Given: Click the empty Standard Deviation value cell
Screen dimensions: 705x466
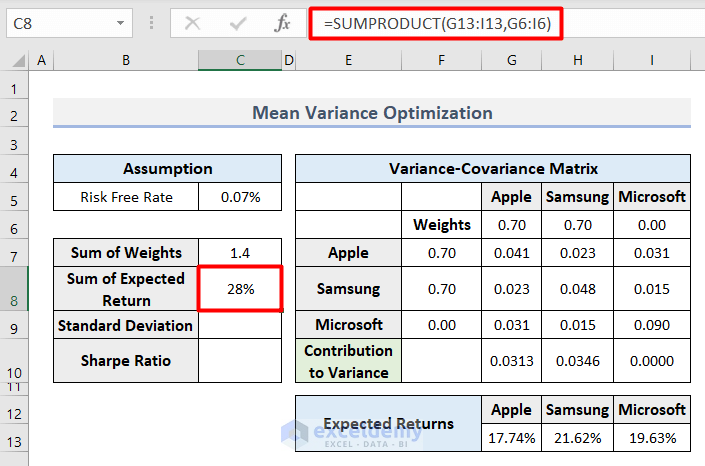Looking at the screenshot, I should coord(240,325).
